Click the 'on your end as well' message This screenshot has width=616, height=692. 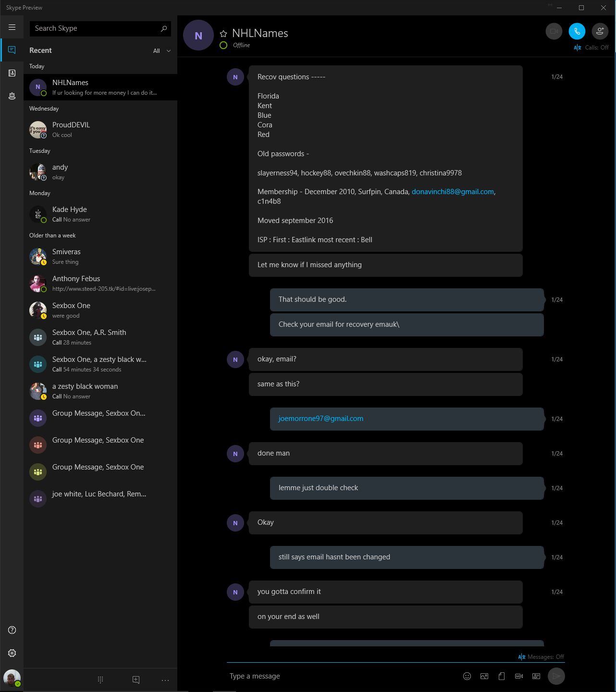click(x=386, y=617)
